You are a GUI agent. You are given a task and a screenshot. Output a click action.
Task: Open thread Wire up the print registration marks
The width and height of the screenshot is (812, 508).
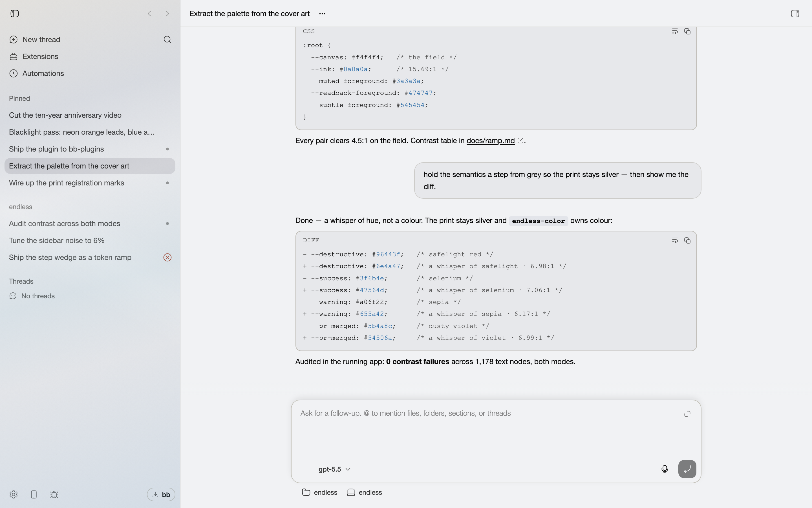(90, 183)
